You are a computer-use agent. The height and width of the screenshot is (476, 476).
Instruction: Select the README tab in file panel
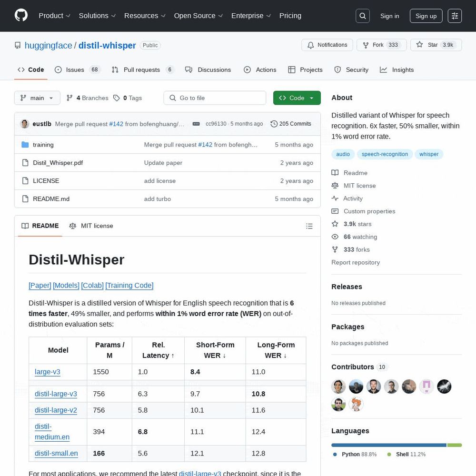point(40,226)
